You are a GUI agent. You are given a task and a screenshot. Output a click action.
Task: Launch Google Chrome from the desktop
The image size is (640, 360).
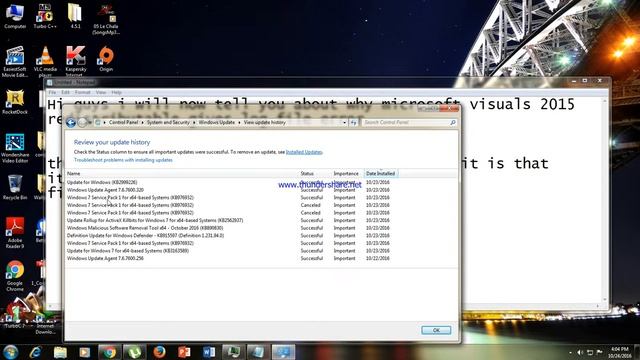[15, 276]
